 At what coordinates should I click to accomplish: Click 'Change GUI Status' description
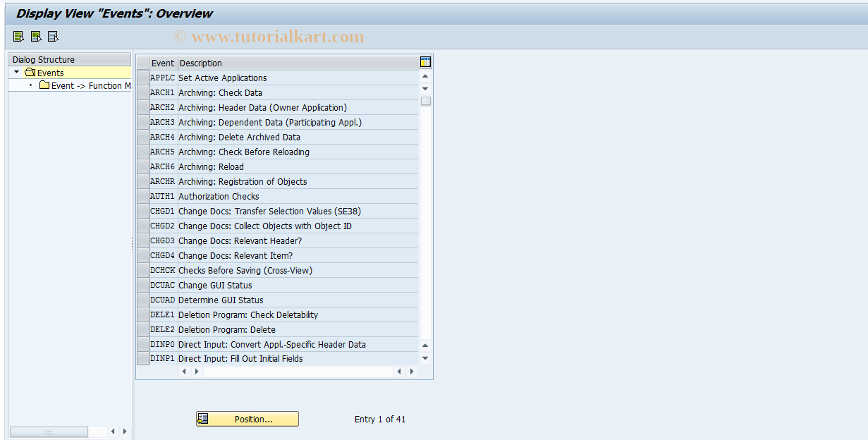click(215, 285)
